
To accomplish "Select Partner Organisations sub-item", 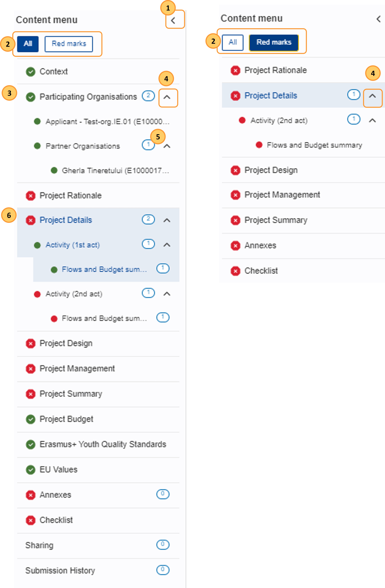I will pos(83,146).
